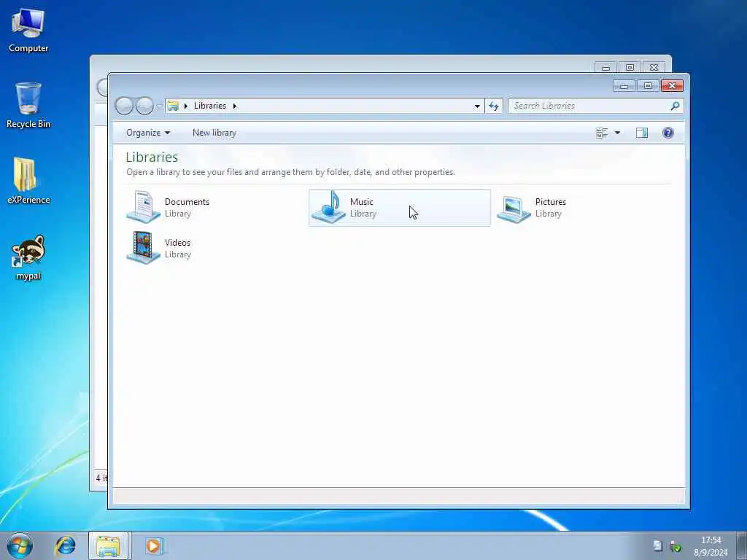Minimize the front Libraries window
Screen dimensions: 747x560
coord(624,86)
